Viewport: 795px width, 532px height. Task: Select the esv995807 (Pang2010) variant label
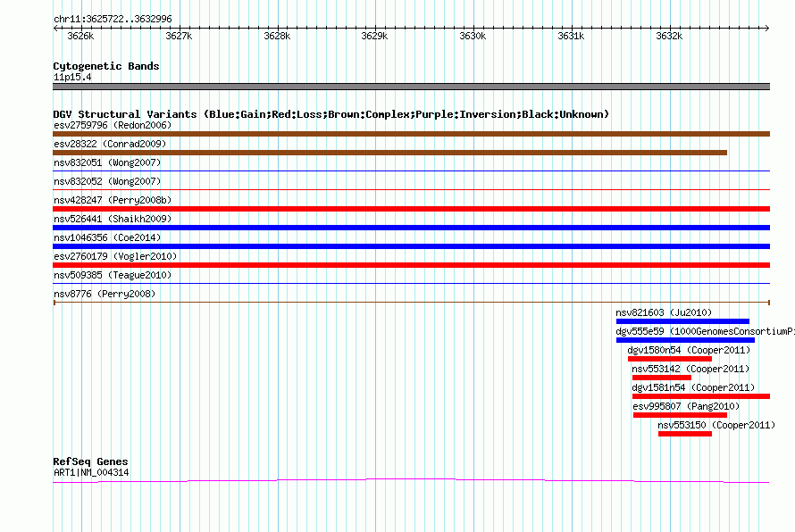(x=686, y=406)
